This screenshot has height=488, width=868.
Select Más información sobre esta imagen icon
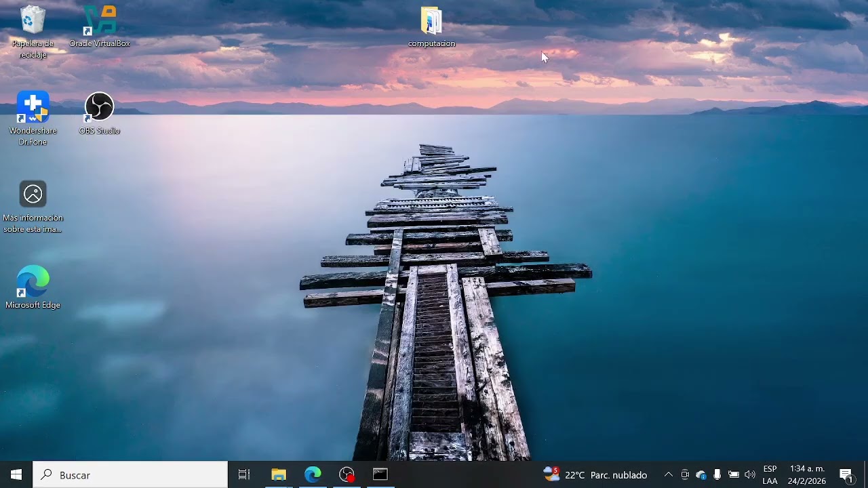(x=33, y=207)
